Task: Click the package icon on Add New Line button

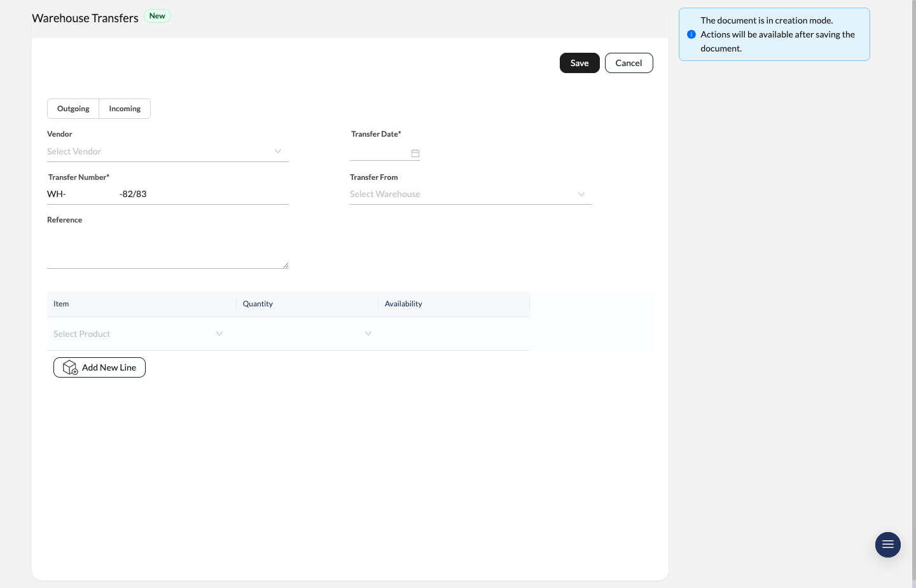Action: (x=70, y=367)
